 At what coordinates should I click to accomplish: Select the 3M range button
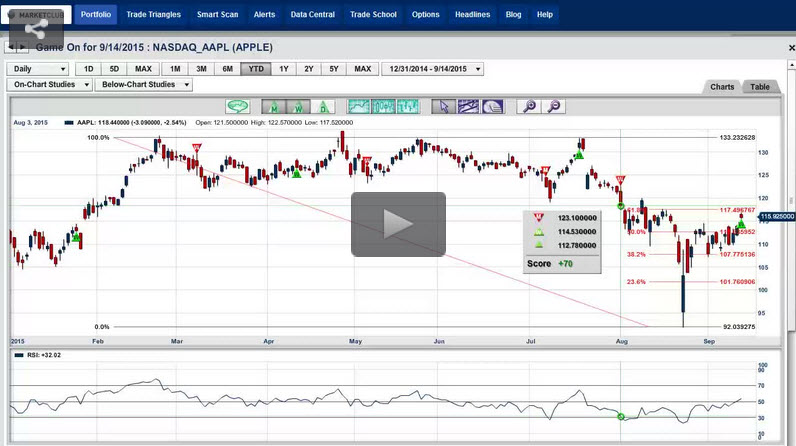(x=202, y=69)
